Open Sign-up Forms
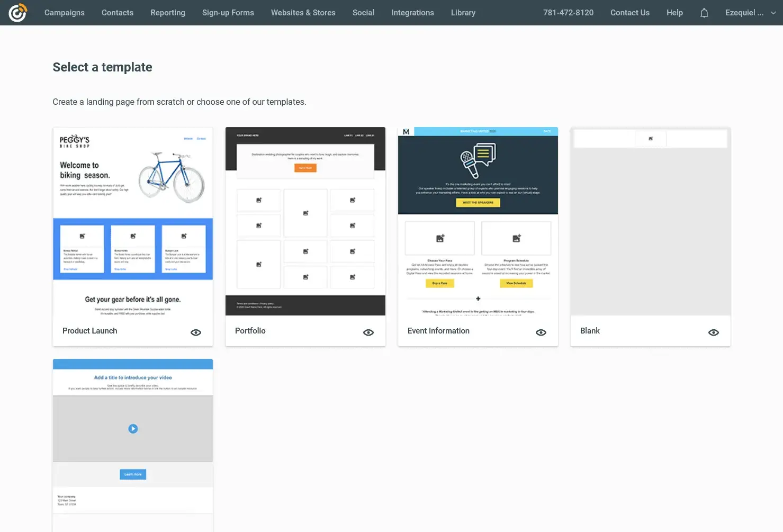 (x=228, y=12)
